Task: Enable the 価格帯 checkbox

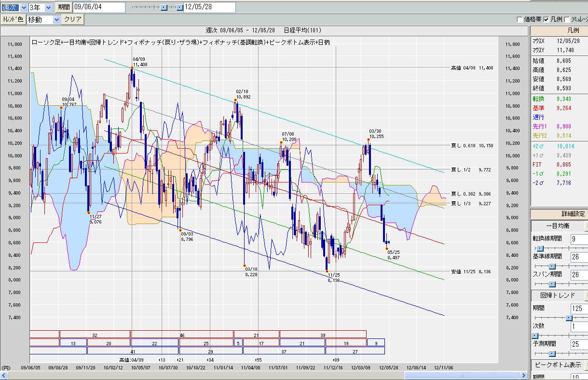Action: pos(520,20)
